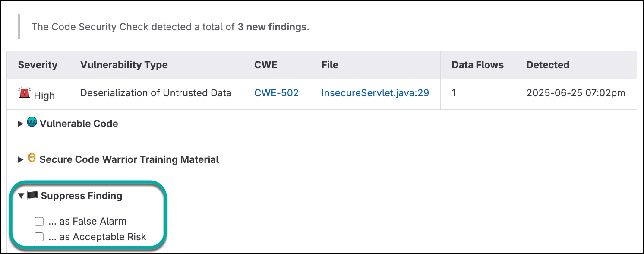Viewport: 644px width, 254px height.
Task: Click the detected date 2025-06-25 07:02pm cell
Action: (x=576, y=93)
